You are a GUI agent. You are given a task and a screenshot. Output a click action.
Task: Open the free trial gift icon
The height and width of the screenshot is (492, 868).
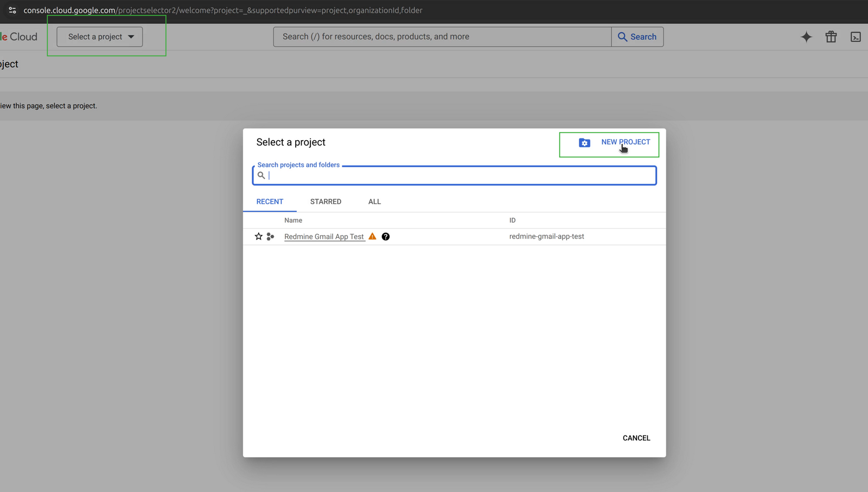[831, 36]
